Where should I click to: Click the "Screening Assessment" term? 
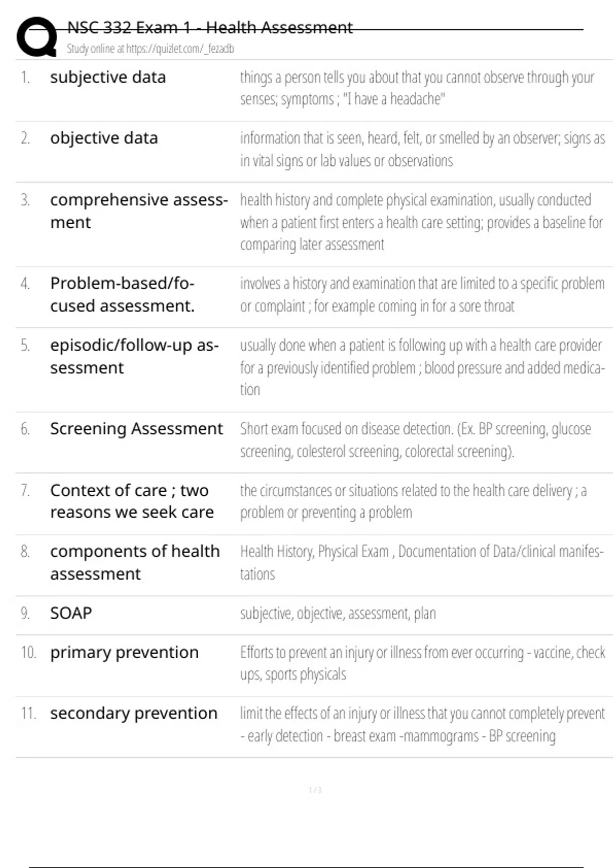tap(136, 428)
